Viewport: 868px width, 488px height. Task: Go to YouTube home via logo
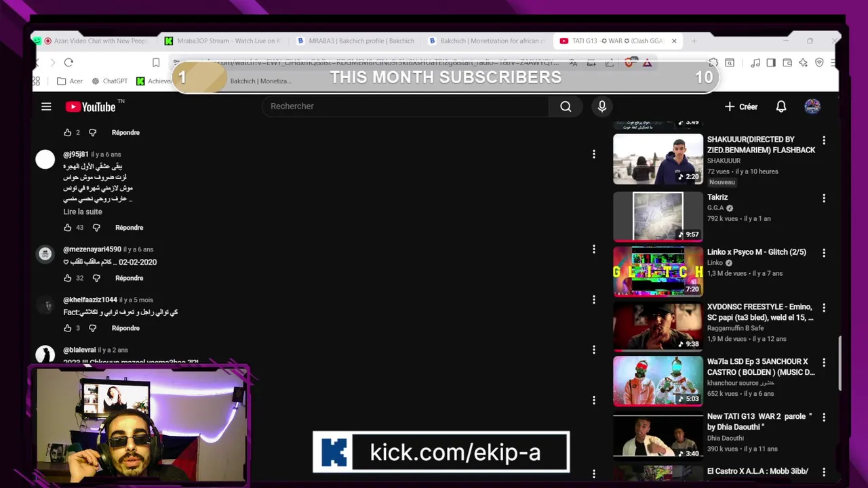(x=90, y=106)
